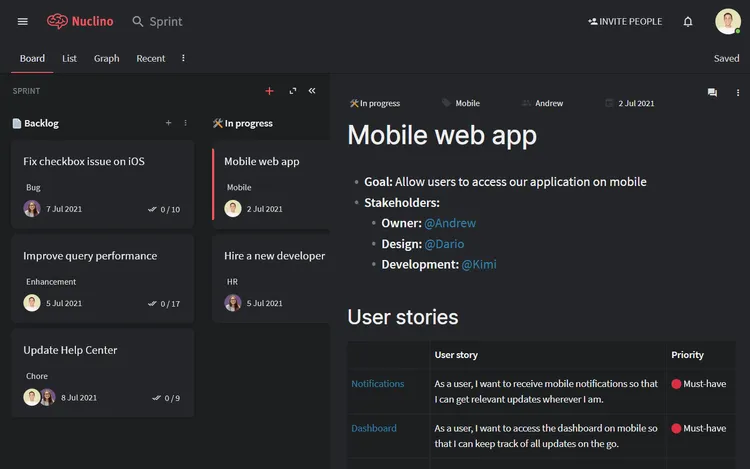Click the Priority column header

687,355
